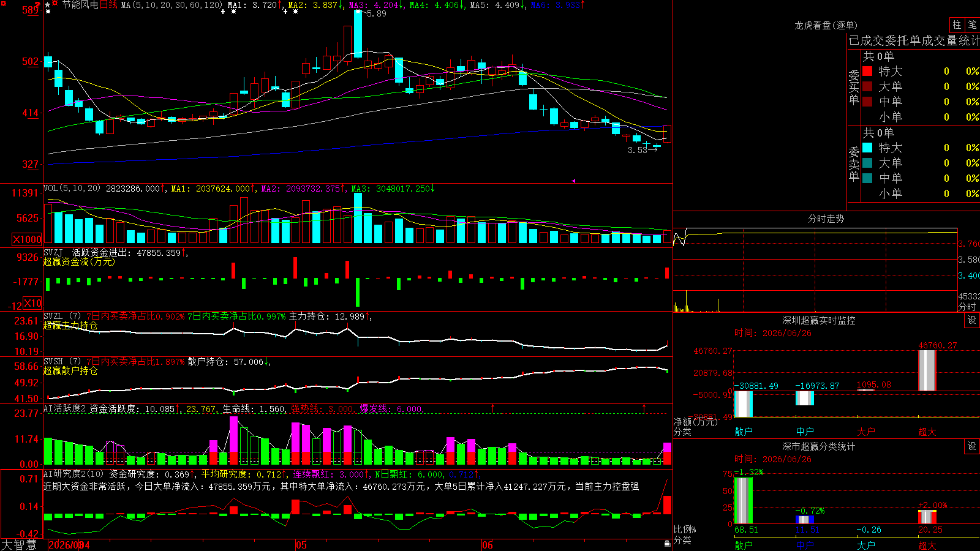Click the dark red 大单 buy-order color square

click(867, 86)
